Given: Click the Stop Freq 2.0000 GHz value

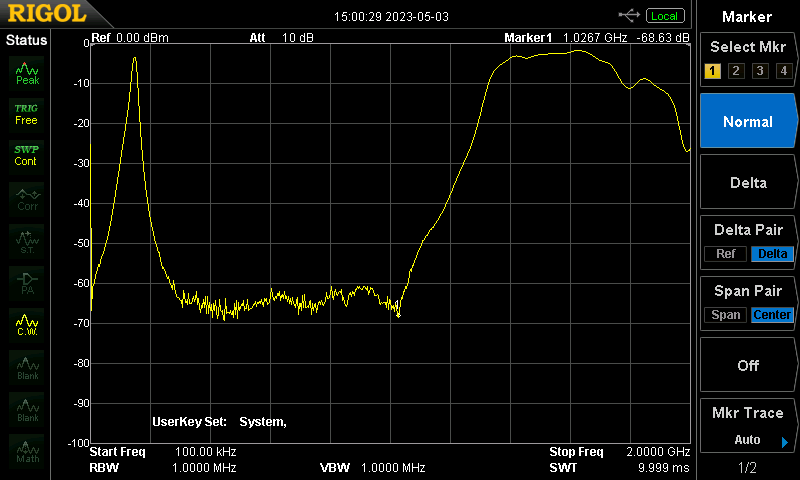Looking at the screenshot, I should click(656, 452).
